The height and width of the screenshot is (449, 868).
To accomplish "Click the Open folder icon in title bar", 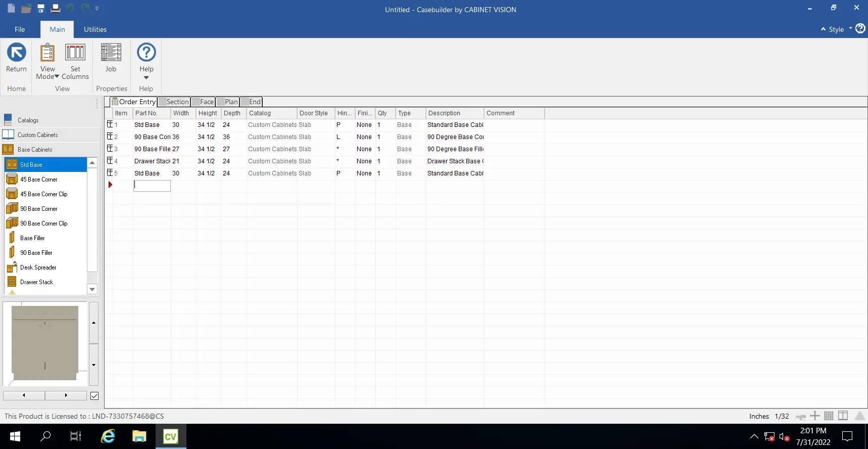I will pos(26,9).
